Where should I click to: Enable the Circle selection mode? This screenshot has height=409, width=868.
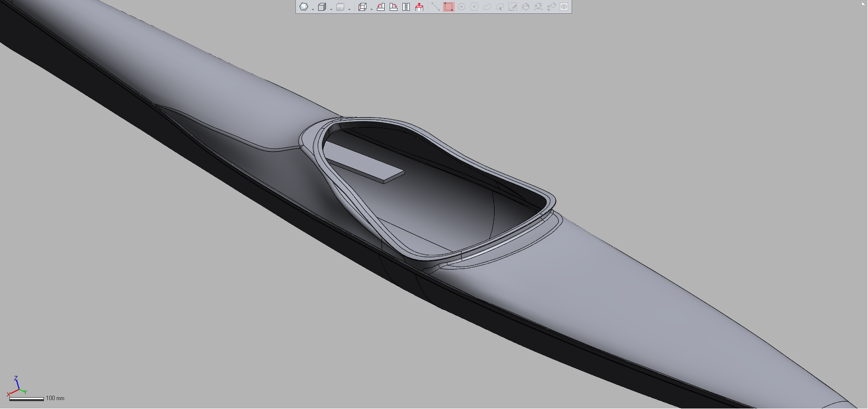[x=461, y=7]
